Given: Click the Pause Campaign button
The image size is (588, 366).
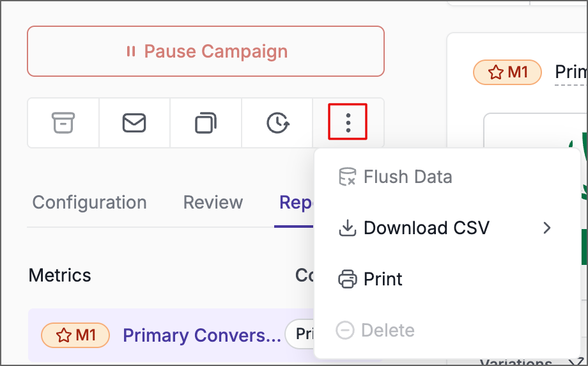Looking at the screenshot, I should pos(206,51).
